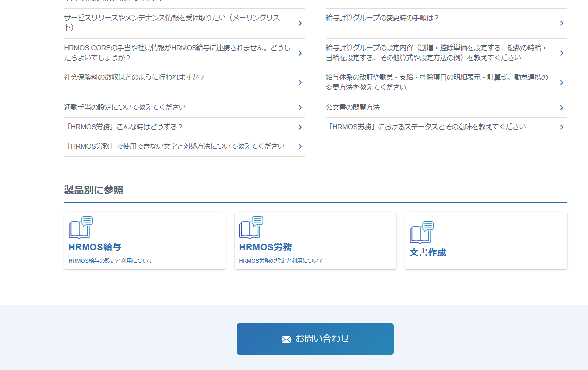The image size is (588, 370).
Task: Click the book icon on HRMOS給与 card
Action: click(80, 228)
